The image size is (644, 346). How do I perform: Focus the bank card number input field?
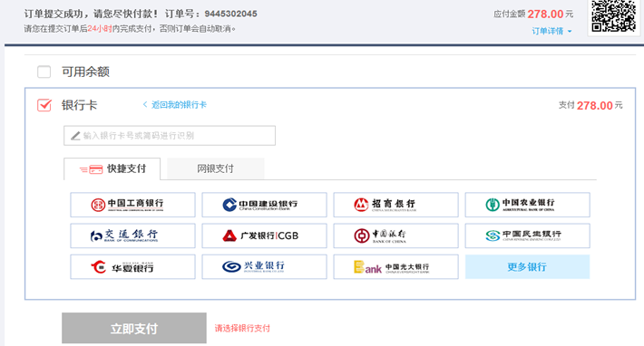pyautogui.click(x=170, y=136)
